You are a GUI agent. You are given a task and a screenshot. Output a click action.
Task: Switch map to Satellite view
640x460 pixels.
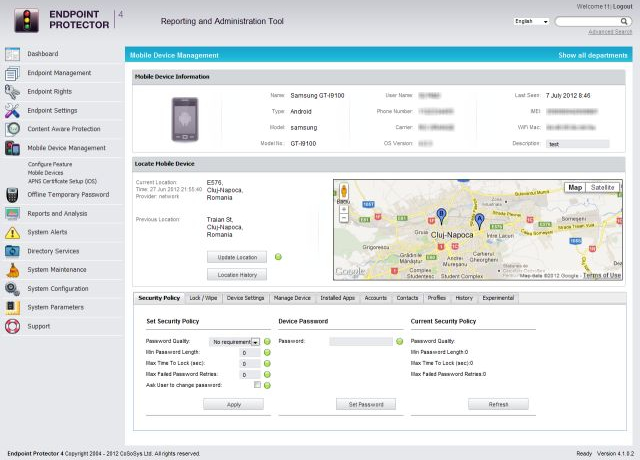pyautogui.click(x=602, y=187)
